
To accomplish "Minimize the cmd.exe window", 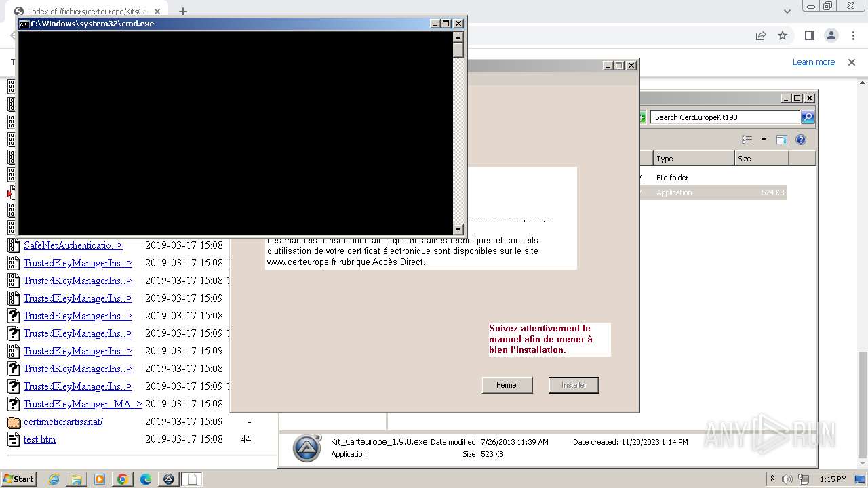I will pyautogui.click(x=435, y=24).
